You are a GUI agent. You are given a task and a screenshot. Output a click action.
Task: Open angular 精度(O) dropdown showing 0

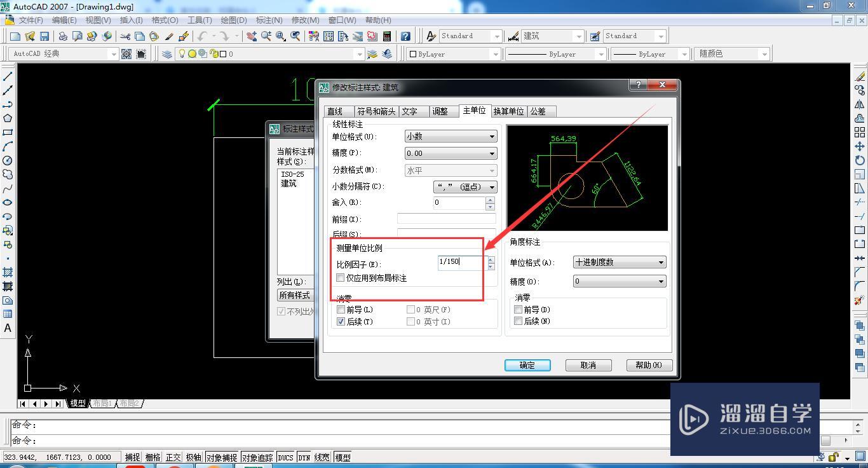(620, 281)
